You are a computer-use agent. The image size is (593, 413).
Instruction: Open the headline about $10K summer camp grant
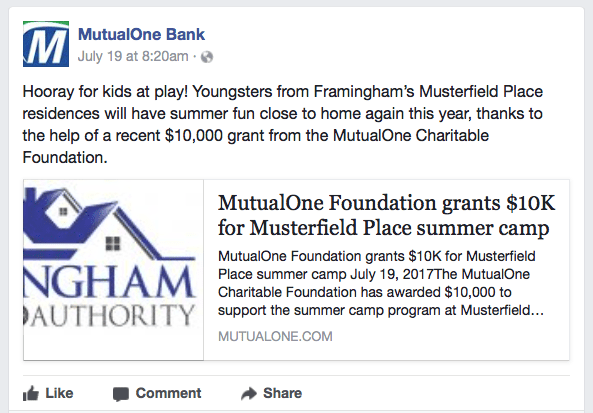tap(386, 215)
